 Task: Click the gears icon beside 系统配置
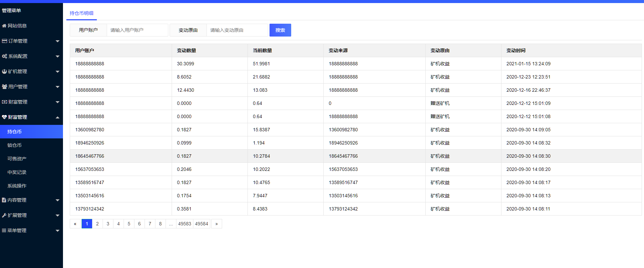click(4, 56)
